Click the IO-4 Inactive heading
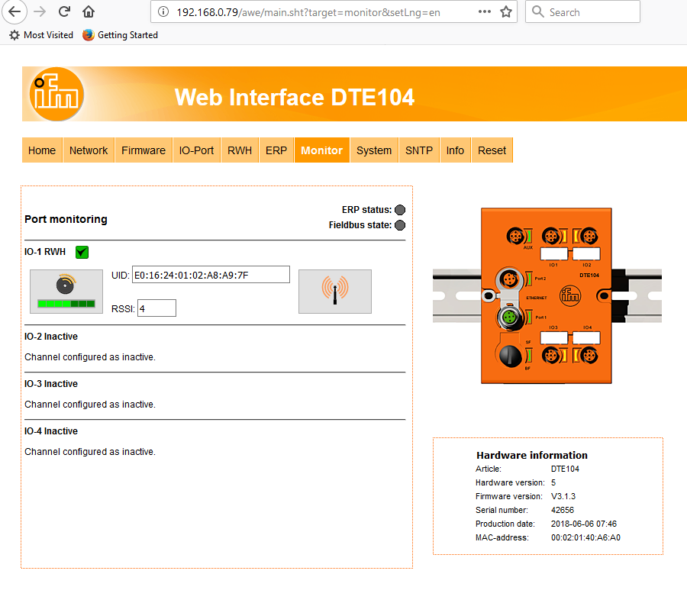 51,431
